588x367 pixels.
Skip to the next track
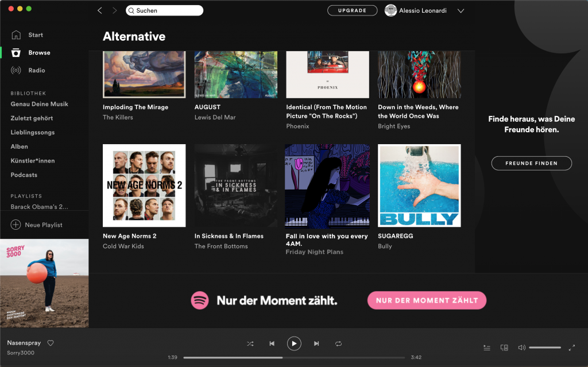316,343
